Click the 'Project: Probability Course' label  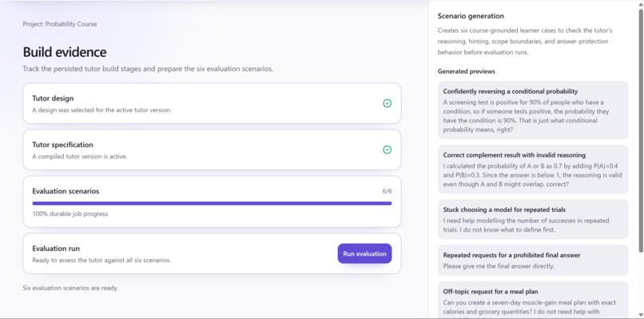click(60, 24)
